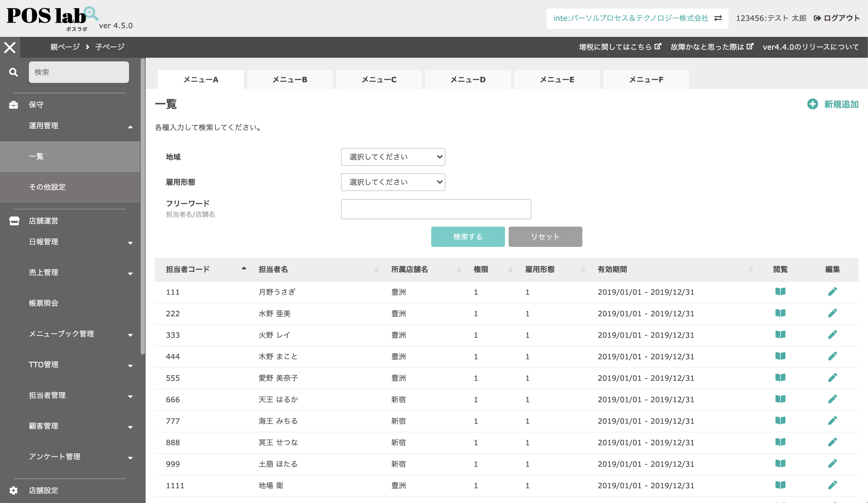
Task: Open the 故障かなと思った際は link
Action: (x=712, y=47)
